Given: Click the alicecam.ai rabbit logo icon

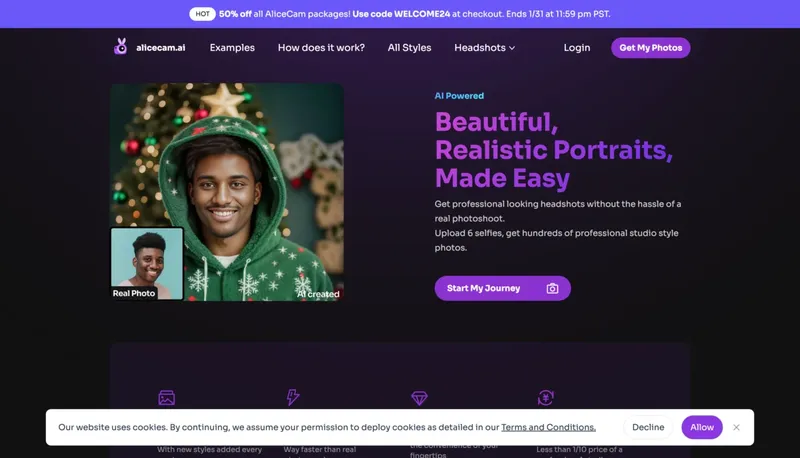Looking at the screenshot, I should click(x=121, y=47).
